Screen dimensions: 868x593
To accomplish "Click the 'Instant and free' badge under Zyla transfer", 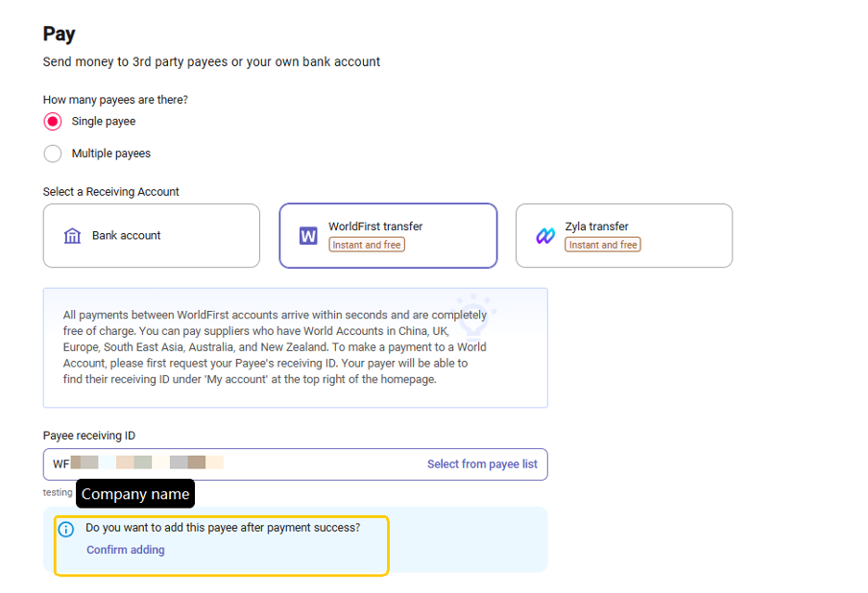I will pyautogui.click(x=603, y=245).
